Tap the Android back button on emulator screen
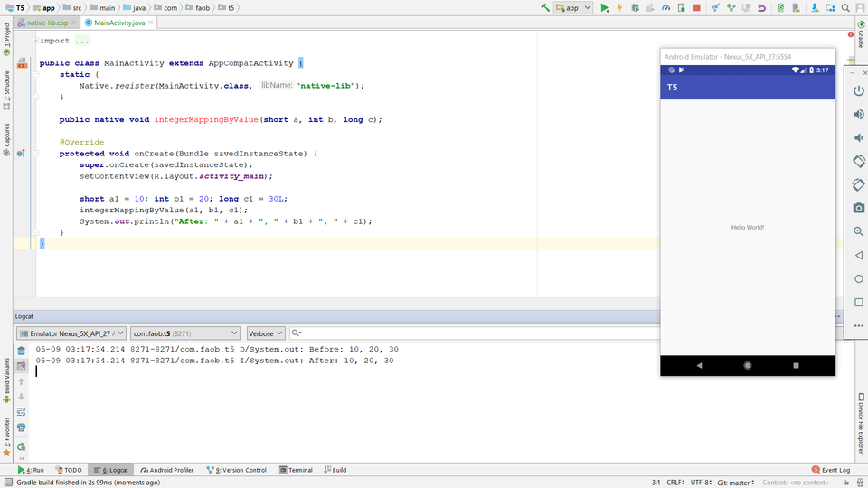 pyautogui.click(x=699, y=365)
